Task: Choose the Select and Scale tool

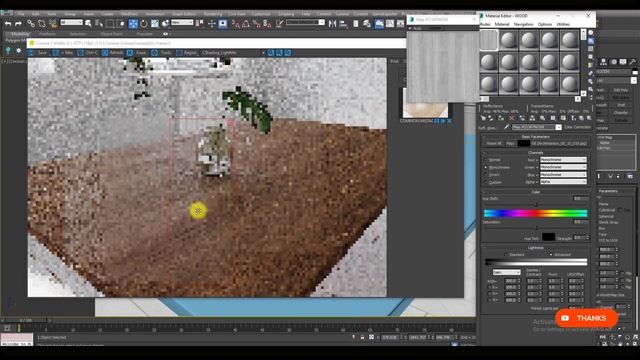Action: coord(155,24)
